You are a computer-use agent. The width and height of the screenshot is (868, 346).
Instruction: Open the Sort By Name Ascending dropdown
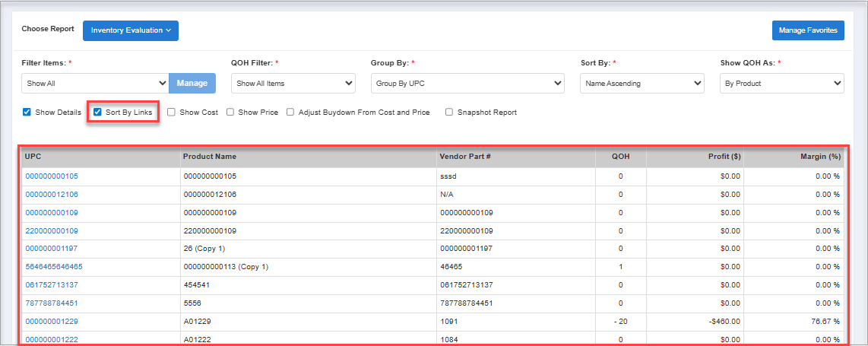point(642,83)
